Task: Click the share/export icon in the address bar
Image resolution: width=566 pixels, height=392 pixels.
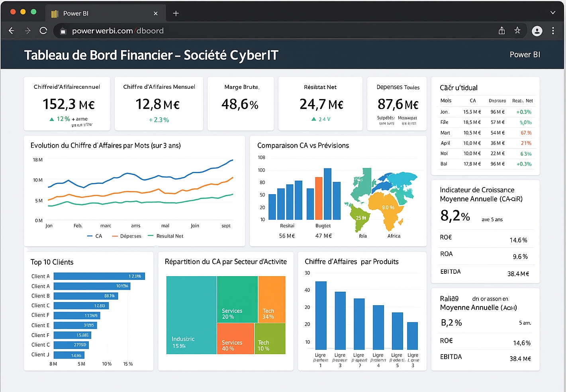Action: click(x=501, y=31)
